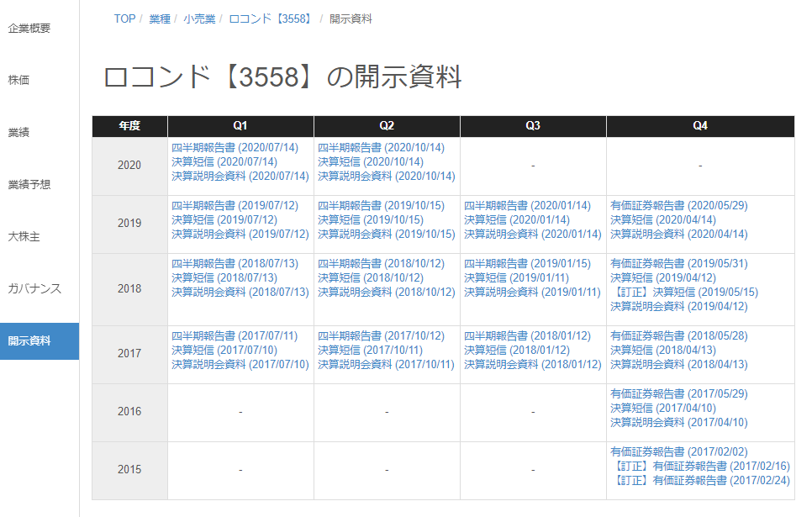Open 四半期報告書 (2019/01/15)
Viewport: 812px width, 517px height.
527,264
